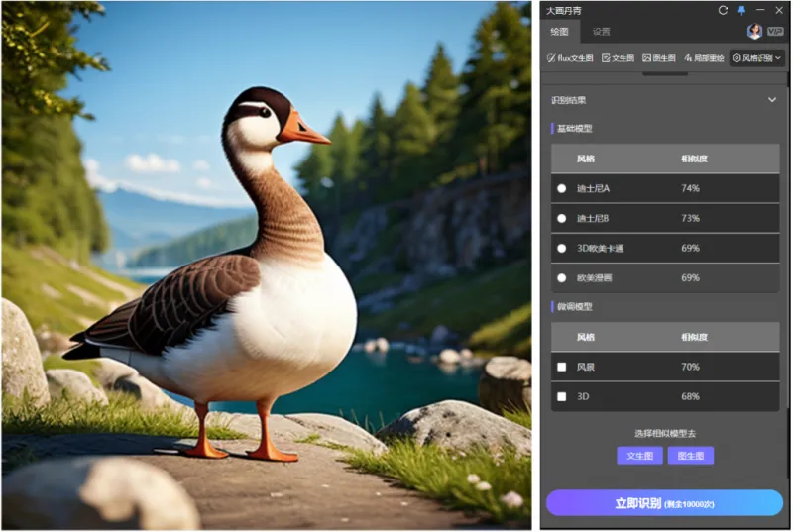Screen dimensions: 793x532
Task: Check the 风景 fine-tune model checkbox
Action: 561,367
